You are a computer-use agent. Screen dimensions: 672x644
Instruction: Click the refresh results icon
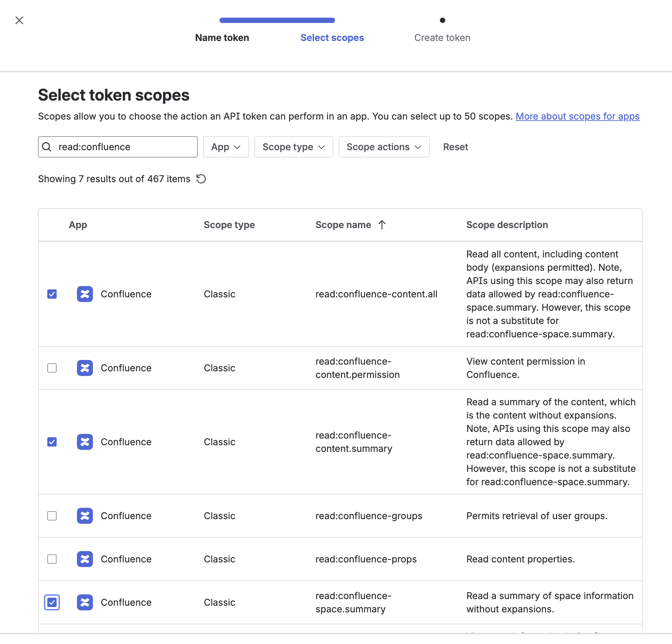tap(201, 179)
